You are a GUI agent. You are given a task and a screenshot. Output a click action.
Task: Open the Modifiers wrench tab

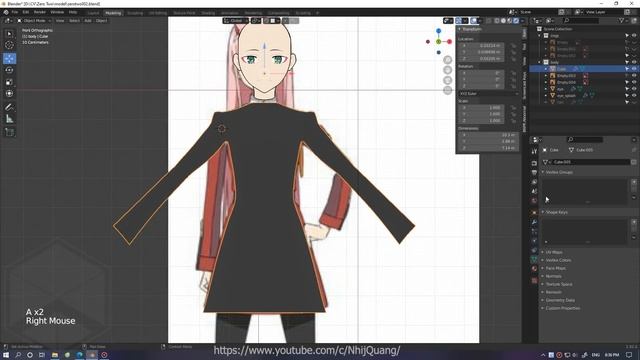click(x=534, y=222)
